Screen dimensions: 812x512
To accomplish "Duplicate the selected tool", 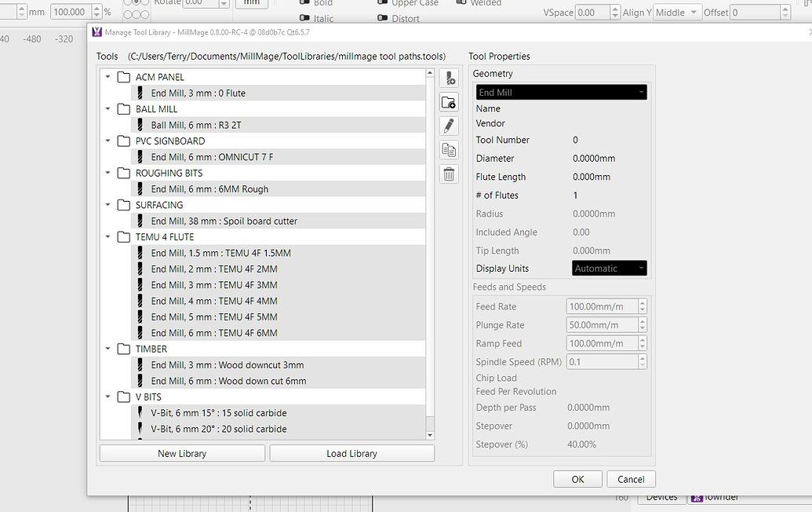I will (449, 149).
